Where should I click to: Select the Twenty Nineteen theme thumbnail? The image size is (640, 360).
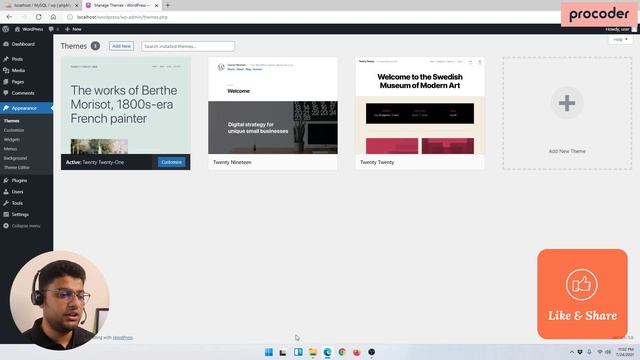click(273, 106)
